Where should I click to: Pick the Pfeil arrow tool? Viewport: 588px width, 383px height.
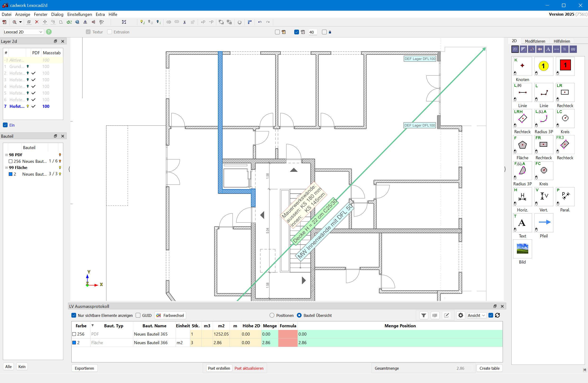tap(543, 223)
